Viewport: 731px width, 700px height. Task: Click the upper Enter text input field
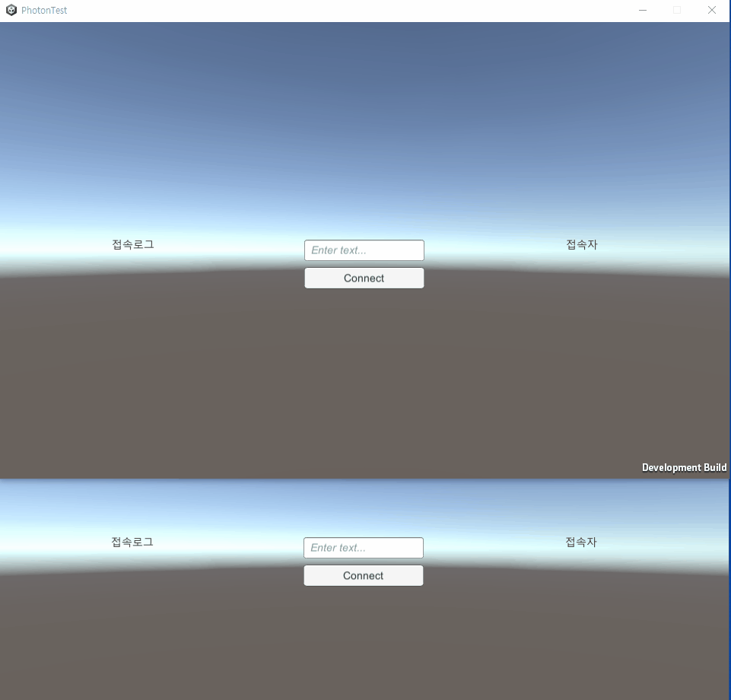pos(364,250)
